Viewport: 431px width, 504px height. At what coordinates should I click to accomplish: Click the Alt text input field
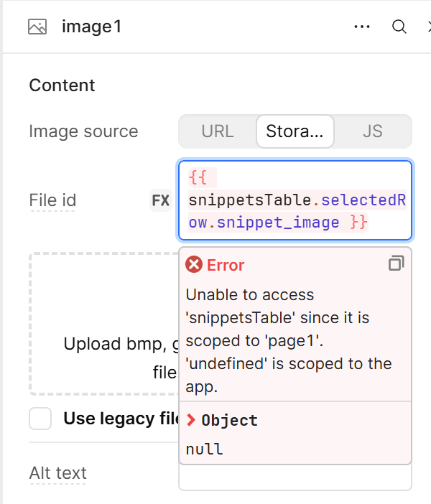point(295,477)
